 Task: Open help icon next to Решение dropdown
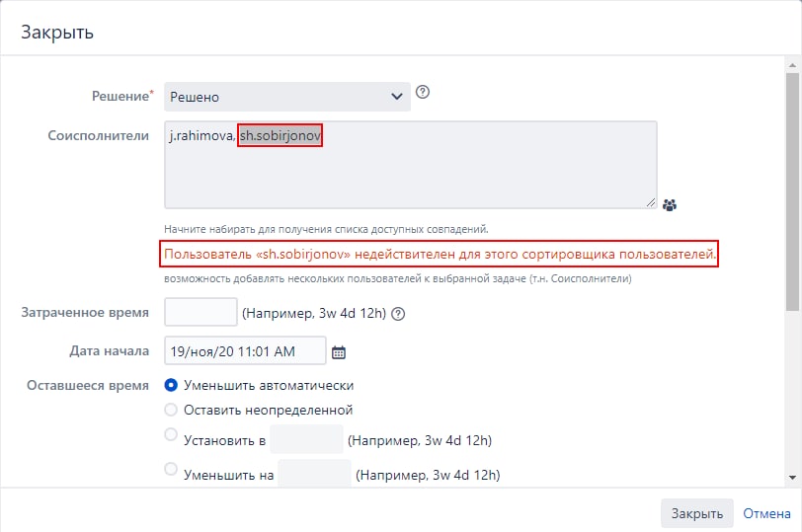point(423,93)
